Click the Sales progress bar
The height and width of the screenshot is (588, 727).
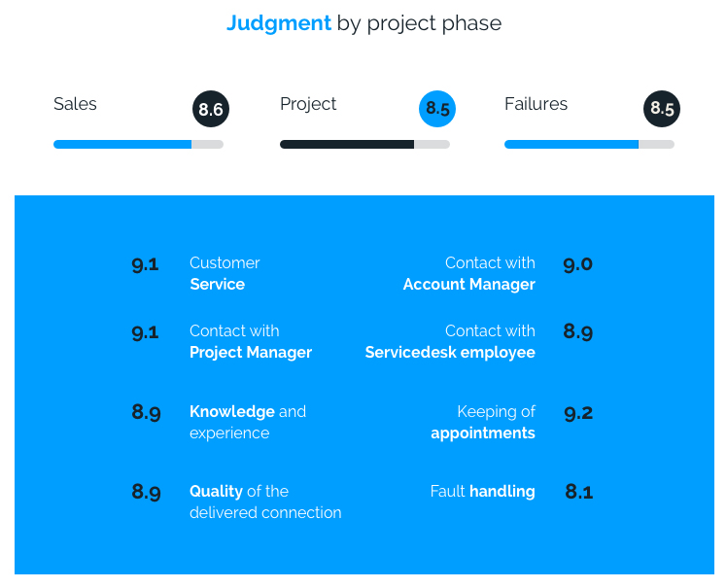[x=138, y=144]
